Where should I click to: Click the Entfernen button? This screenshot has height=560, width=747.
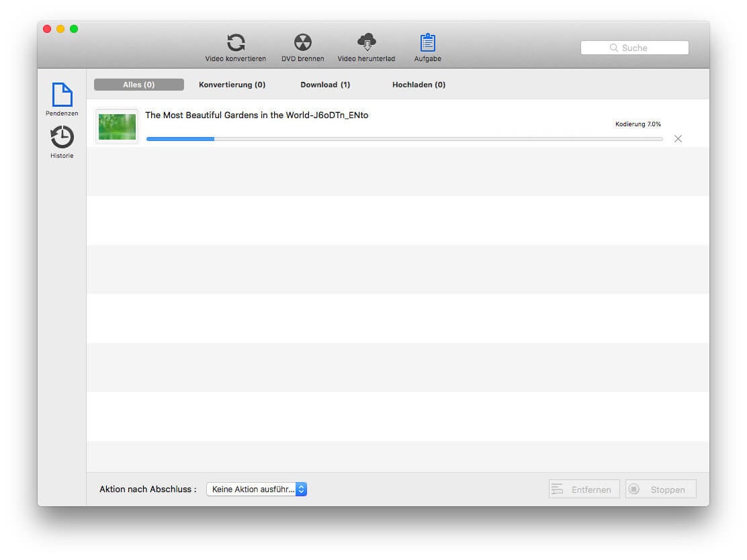click(x=584, y=489)
